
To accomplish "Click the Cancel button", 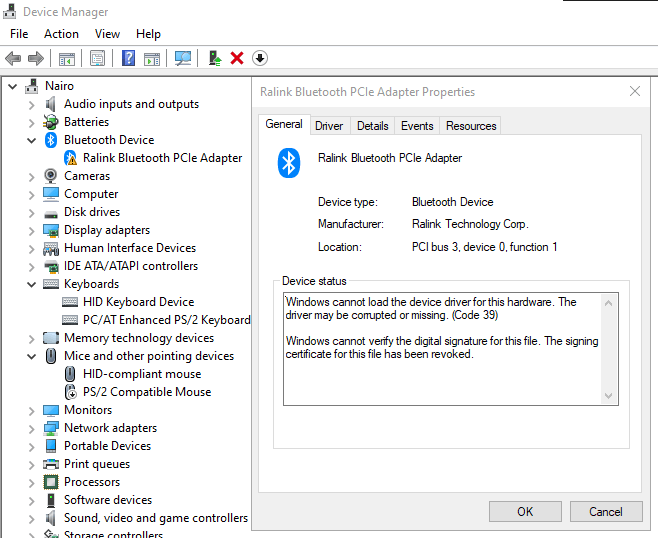I will click(605, 512).
